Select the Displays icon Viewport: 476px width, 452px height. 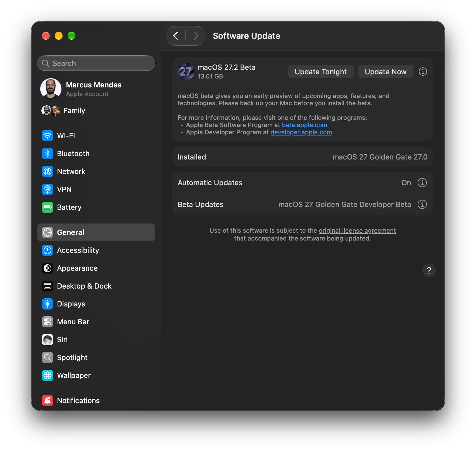click(x=47, y=304)
